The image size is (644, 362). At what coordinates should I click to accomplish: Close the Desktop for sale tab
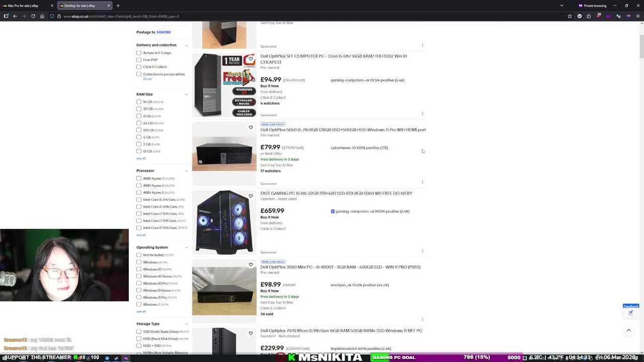(x=108, y=6)
